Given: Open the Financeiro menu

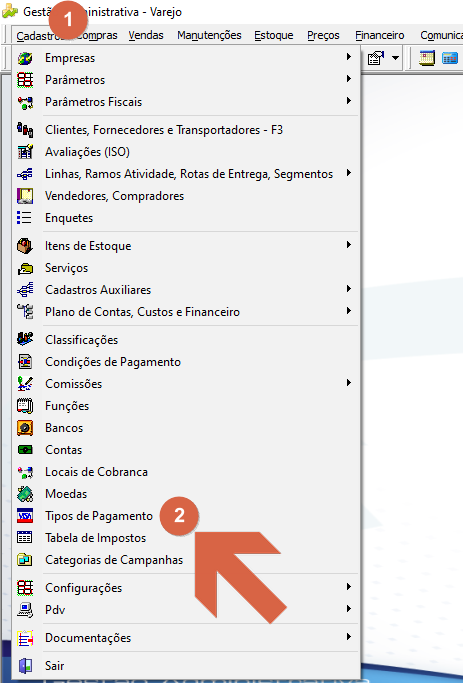Looking at the screenshot, I should click(x=379, y=35).
